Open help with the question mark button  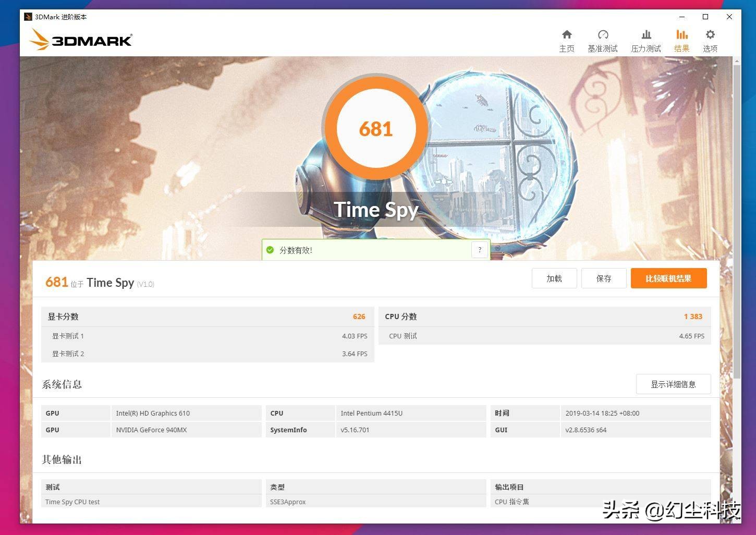click(x=479, y=250)
